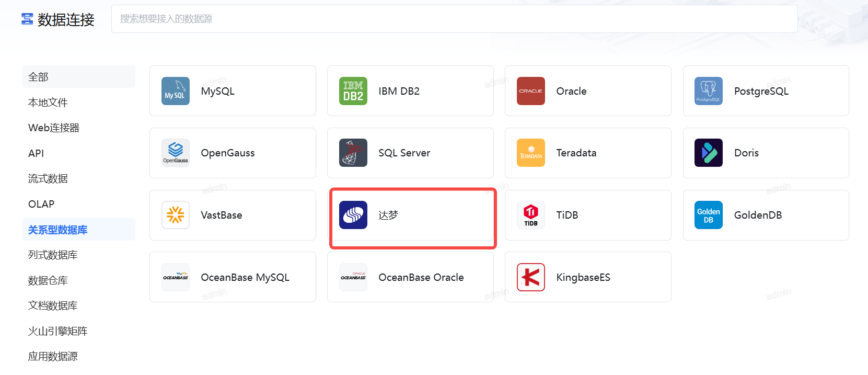868x375 pixels.
Task: Click the TiDB logo icon
Action: click(x=531, y=215)
